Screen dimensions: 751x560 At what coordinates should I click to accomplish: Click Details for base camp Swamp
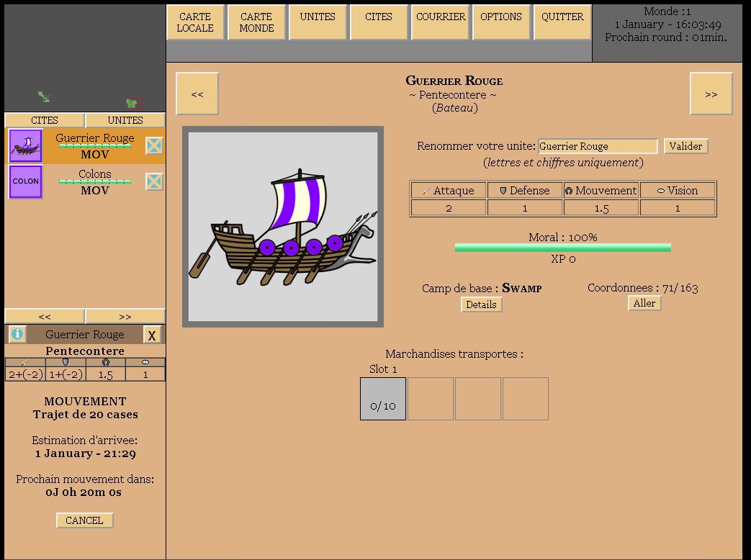(482, 304)
